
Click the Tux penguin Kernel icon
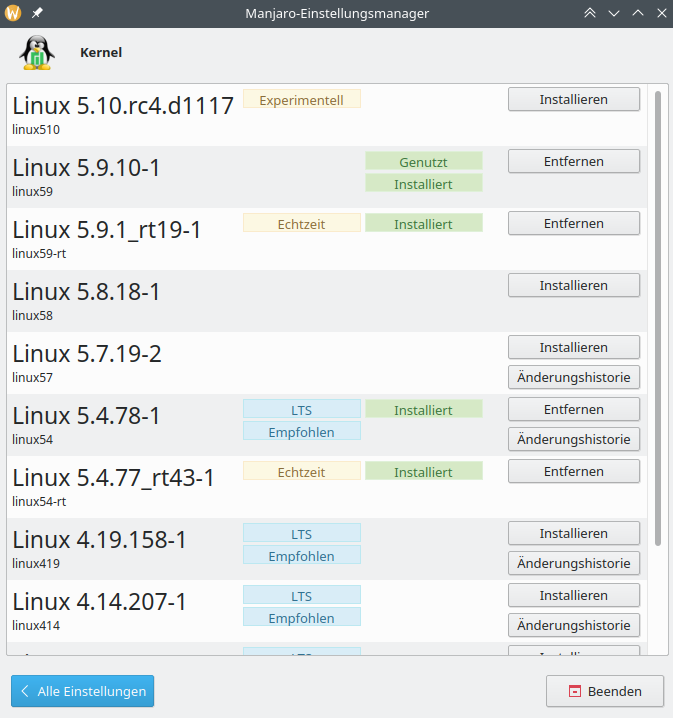[x=37, y=53]
